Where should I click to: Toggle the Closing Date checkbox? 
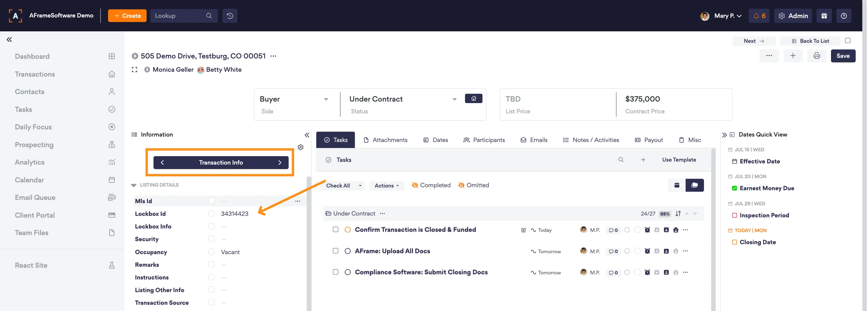[x=735, y=242]
